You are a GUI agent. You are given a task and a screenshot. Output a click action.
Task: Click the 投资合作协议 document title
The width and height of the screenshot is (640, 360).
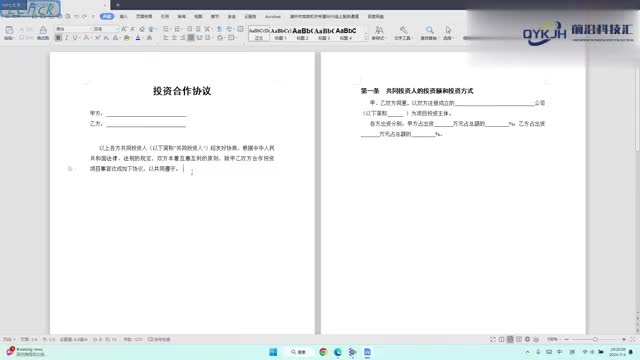[x=182, y=91]
